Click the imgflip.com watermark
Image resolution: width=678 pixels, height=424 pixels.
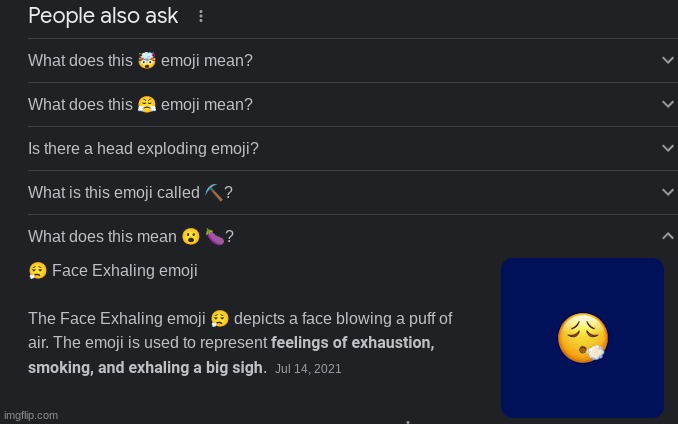coord(31,415)
